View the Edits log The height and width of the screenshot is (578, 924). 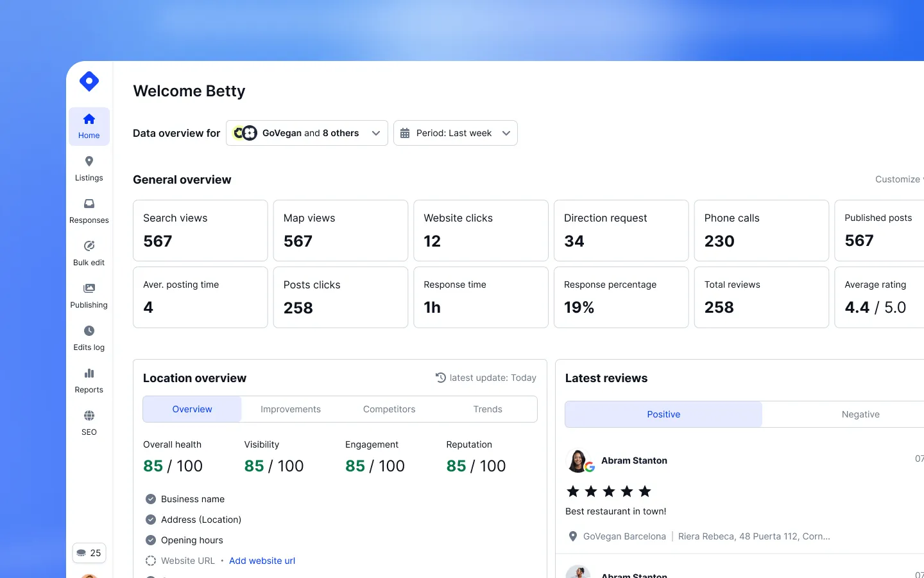[x=89, y=338]
